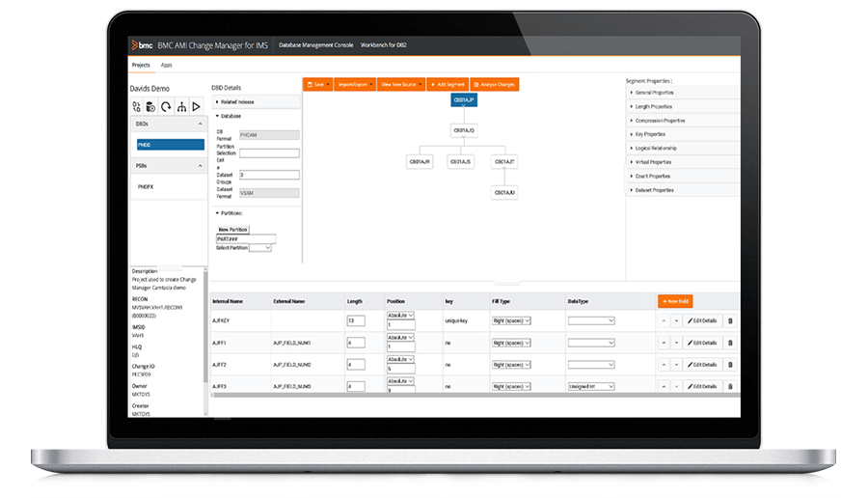Open the Fill Type dropdown for AJFKEY

[x=512, y=320]
